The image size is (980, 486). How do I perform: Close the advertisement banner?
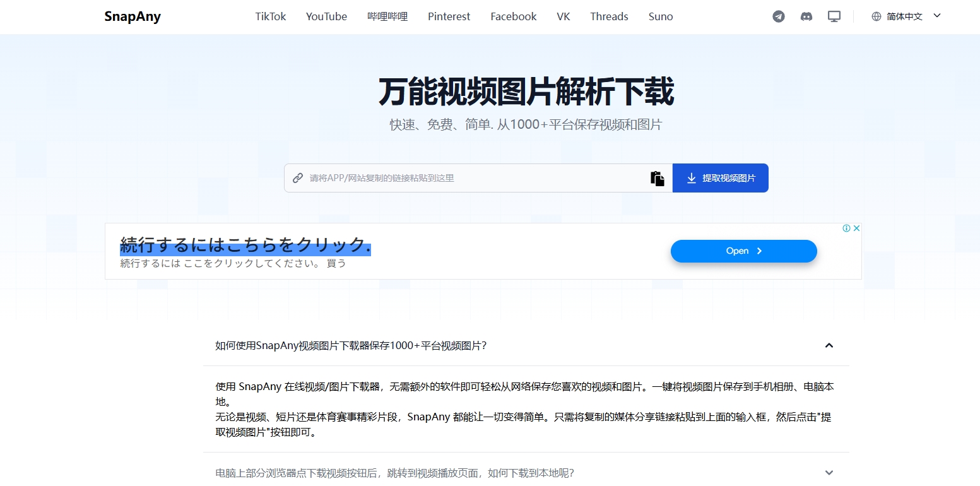click(856, 228)
